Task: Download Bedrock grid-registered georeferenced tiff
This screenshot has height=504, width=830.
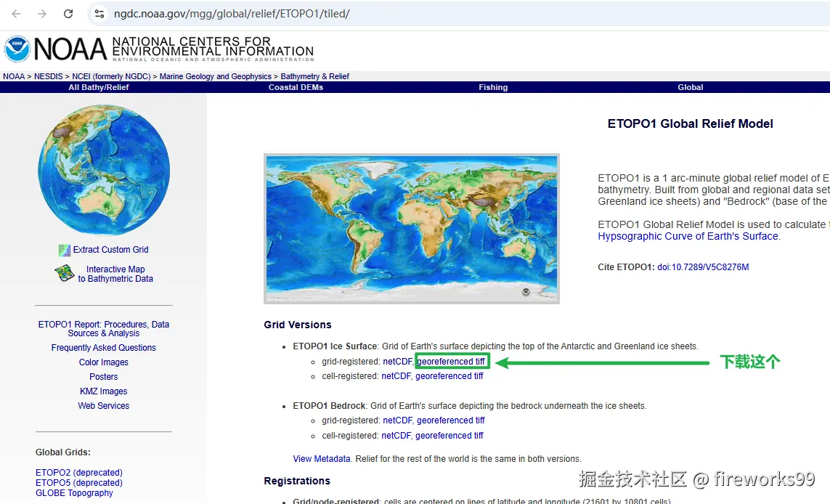Action: tap(451, 420)
